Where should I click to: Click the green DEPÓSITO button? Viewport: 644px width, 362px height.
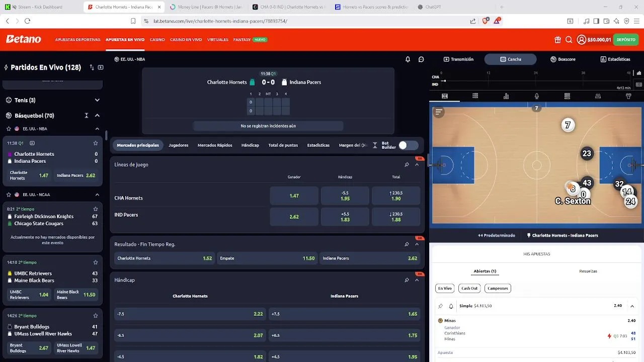(626, 40)
